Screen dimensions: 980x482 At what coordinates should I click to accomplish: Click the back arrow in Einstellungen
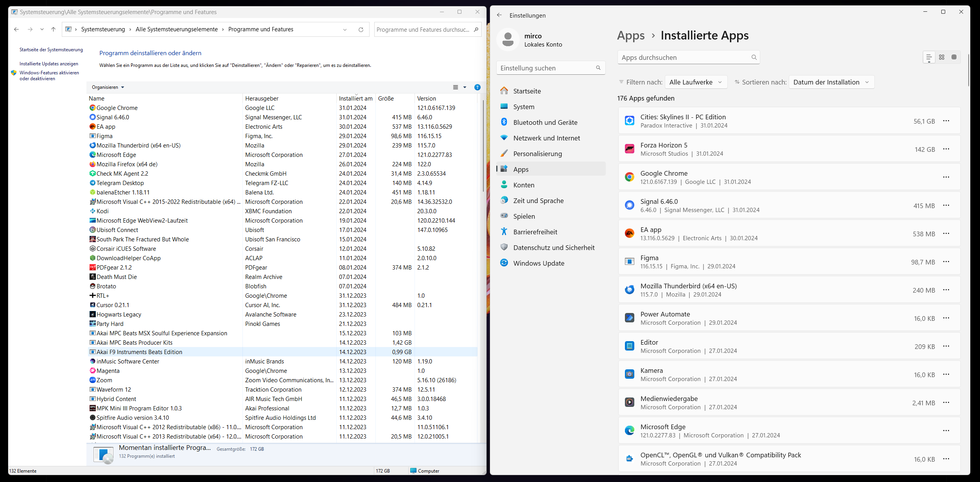pyautogui.click(x=499, y=15)
